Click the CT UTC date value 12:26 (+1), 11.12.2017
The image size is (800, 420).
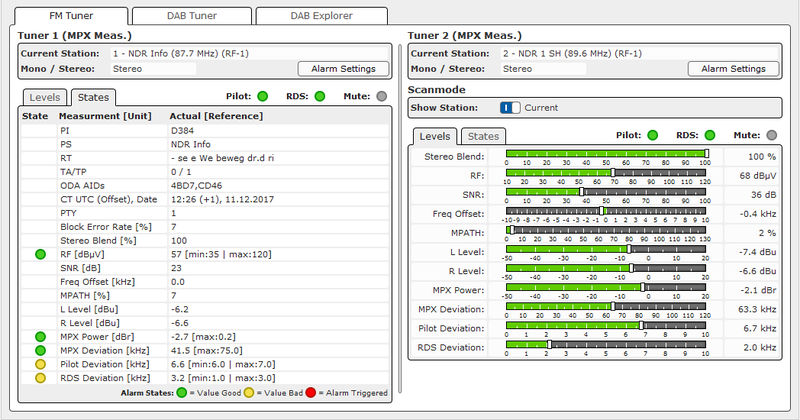(x=222, y=200)
